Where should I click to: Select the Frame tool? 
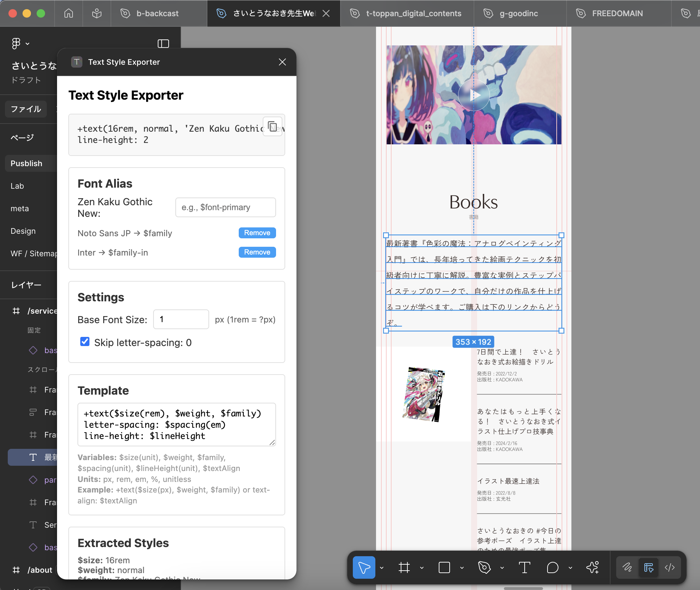pos(404,567)
